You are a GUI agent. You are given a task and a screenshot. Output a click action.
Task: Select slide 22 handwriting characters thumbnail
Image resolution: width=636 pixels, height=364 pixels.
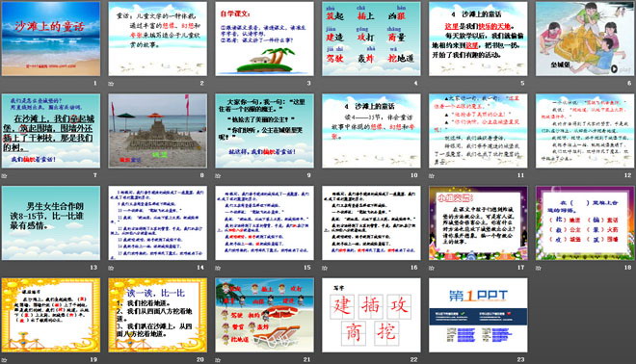pos(371,315)
